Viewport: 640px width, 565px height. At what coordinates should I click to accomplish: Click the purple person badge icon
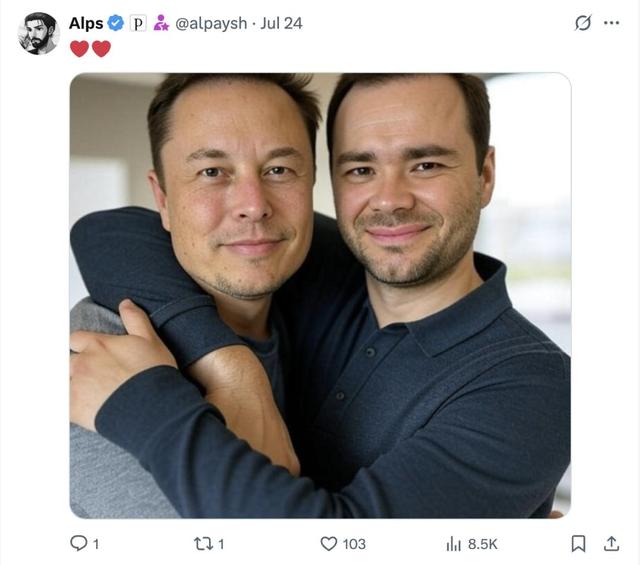pyautogui.click(x=160, y=23)
